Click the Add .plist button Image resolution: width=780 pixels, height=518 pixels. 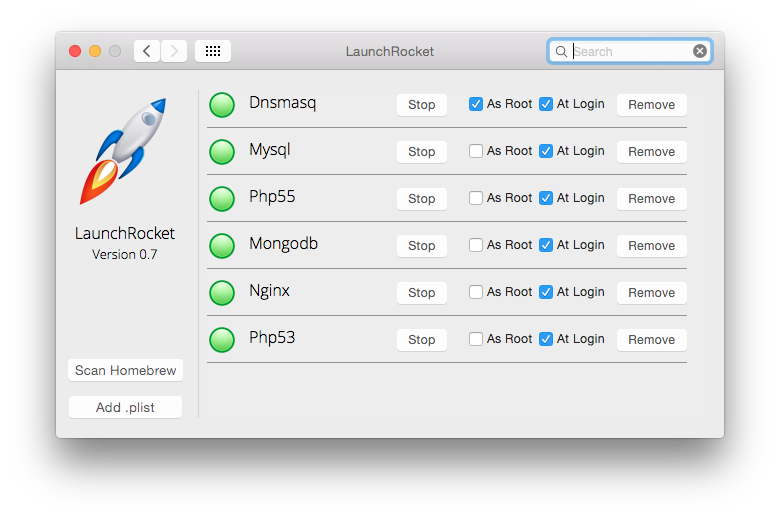pos(125,407)
